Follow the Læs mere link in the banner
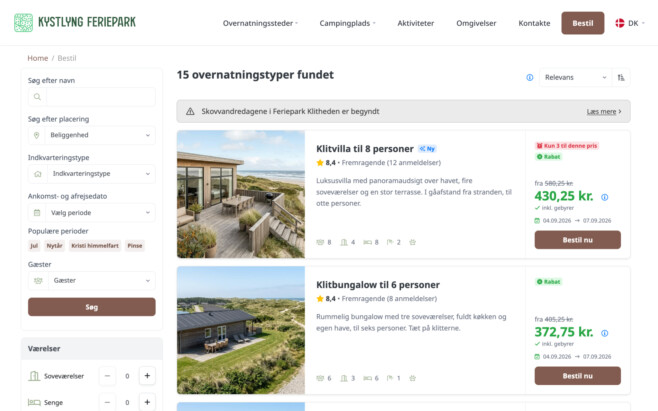658x411 pixels. tap(604, 112)
